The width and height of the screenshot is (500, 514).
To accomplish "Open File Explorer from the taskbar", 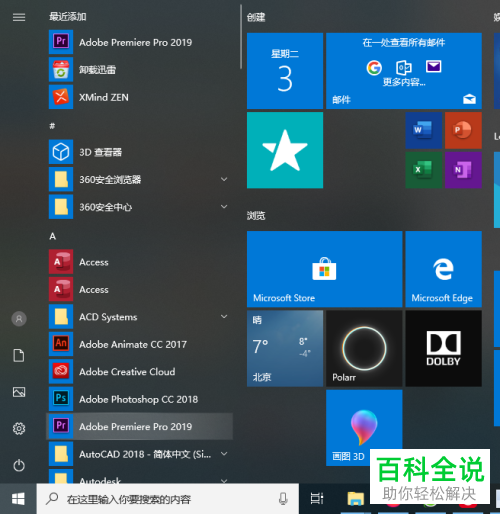I will [x=355, y=499].
